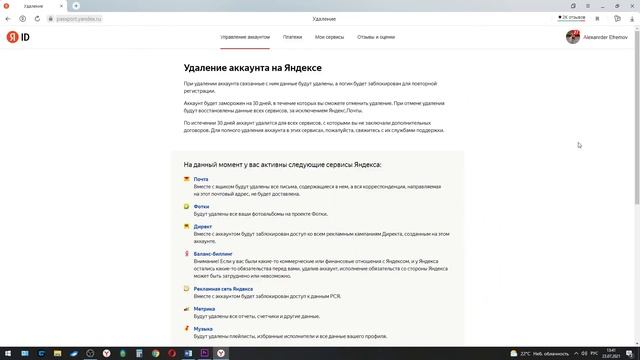
Task: Open the "2K отзывов" site reviews badge
Action: click(571, 18)
